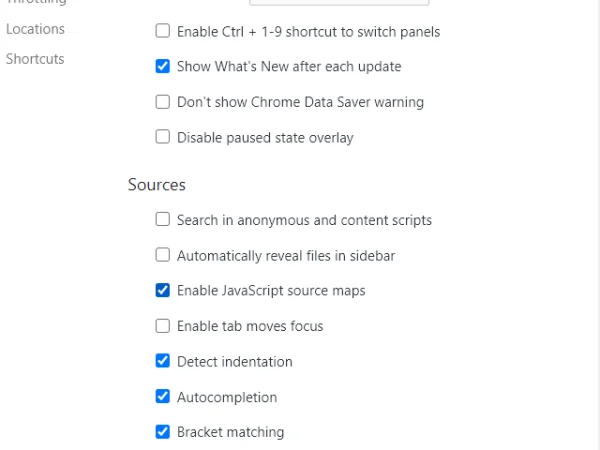Screen dimensions: 600x450
Task: Check Disable paused state overlay box
Action: pos(163,137)
